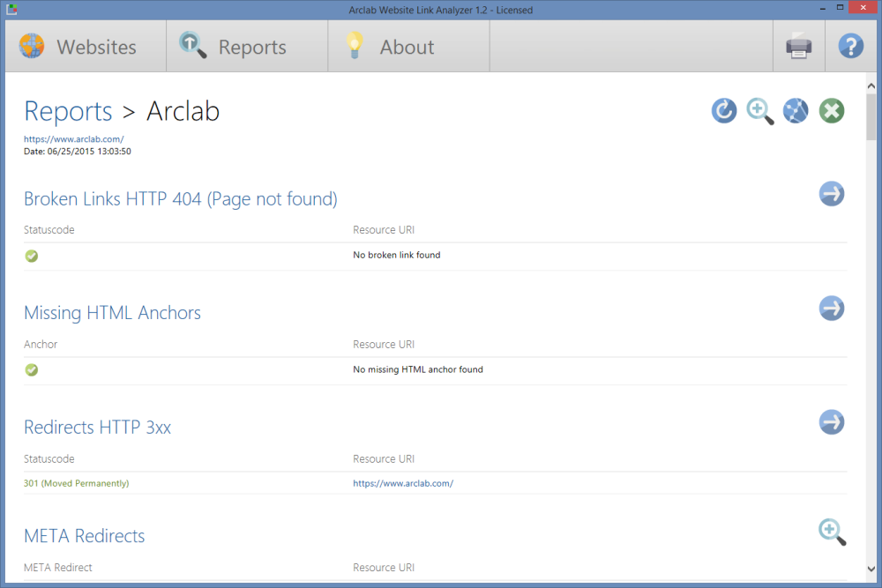Click the green check beside No broken link found
This screenshot has height=588, width=882.
coord(32,256)
